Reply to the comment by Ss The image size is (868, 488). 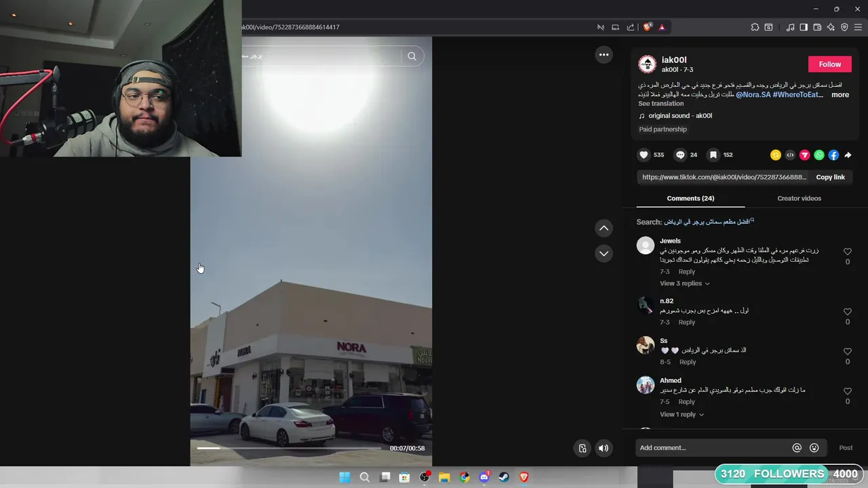[688, 362]
